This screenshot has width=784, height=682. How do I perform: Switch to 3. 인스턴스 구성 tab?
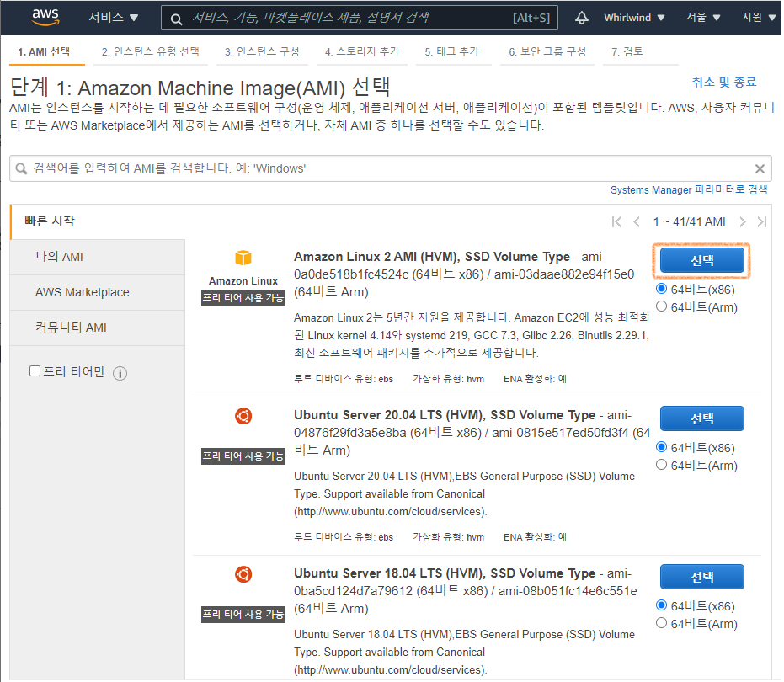pyautogui.click(x=262, y=52)
